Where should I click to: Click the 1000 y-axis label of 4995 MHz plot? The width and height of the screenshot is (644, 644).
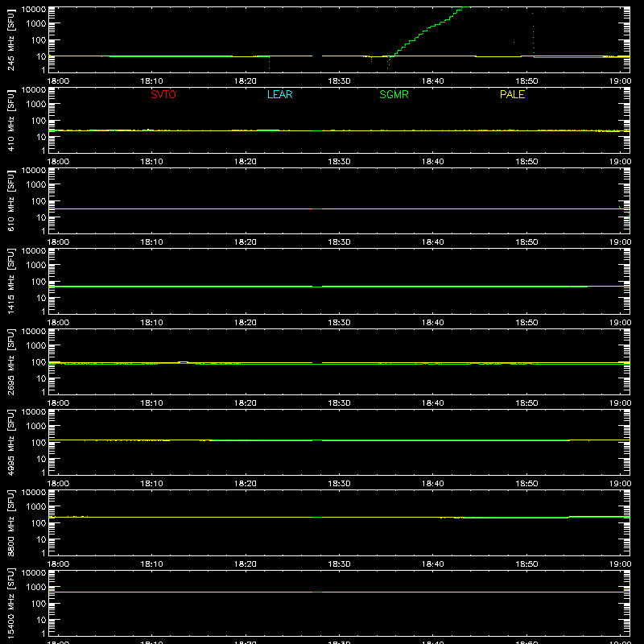pos(36,426)
